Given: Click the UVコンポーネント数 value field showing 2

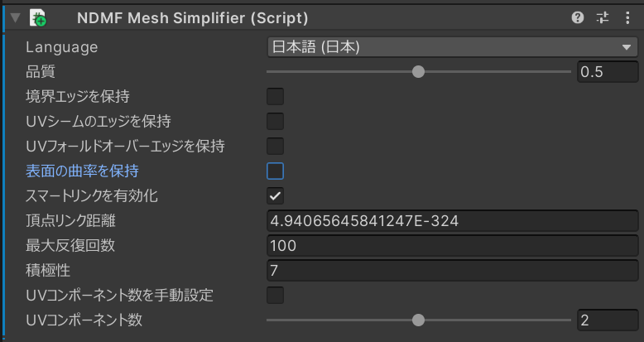Looking at the screenshot, I should [x=608, y=320].
